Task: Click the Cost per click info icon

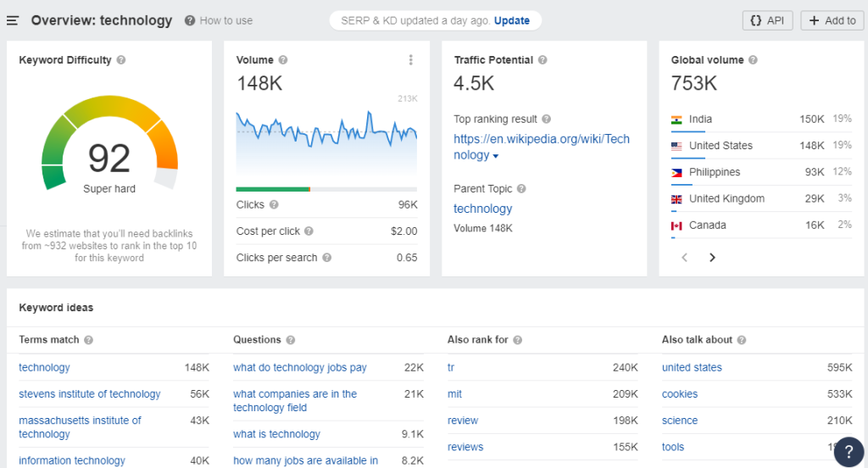Action: [x=309, y=231]
